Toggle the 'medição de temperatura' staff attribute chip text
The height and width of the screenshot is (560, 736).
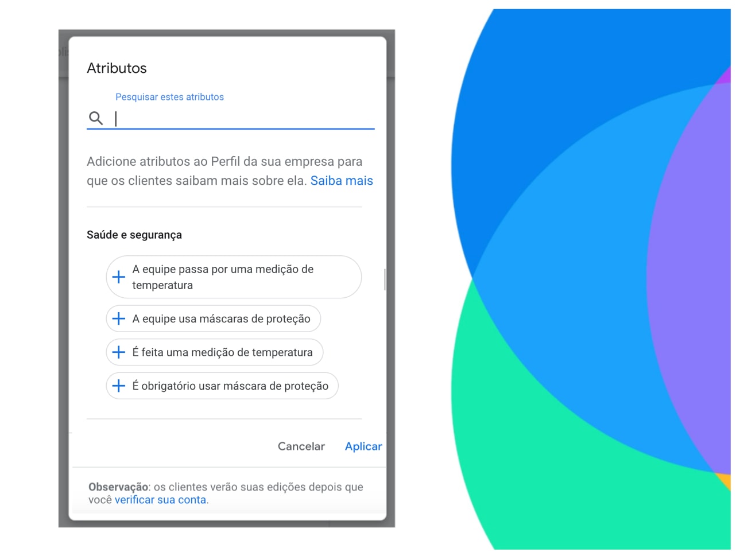point(223,277)
